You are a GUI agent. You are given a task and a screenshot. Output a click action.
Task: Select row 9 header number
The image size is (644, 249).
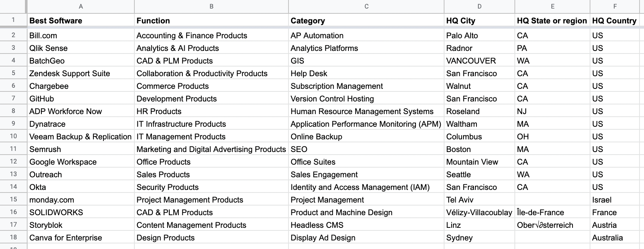(x=13, y=123)
